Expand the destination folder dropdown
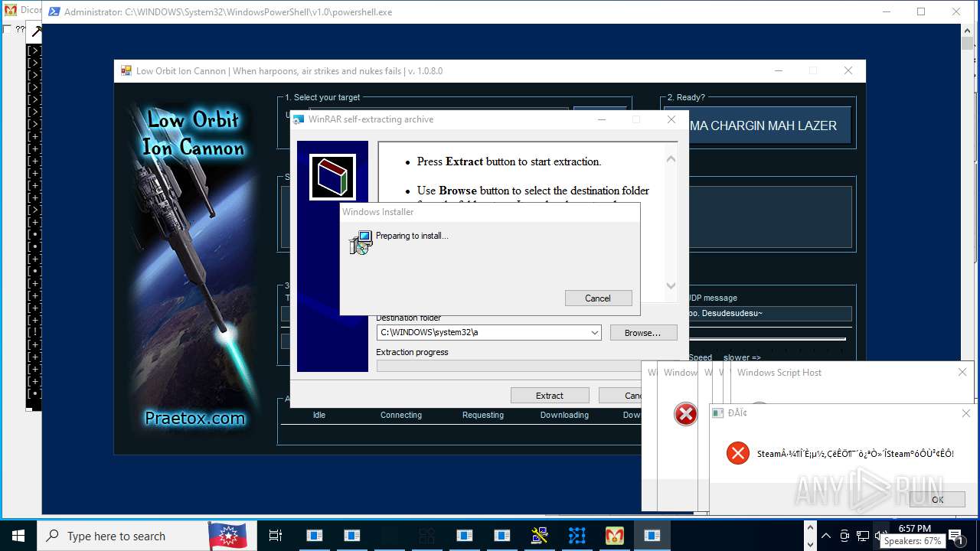The height and width of the screenshot is (551, 980). coord(595,333)
